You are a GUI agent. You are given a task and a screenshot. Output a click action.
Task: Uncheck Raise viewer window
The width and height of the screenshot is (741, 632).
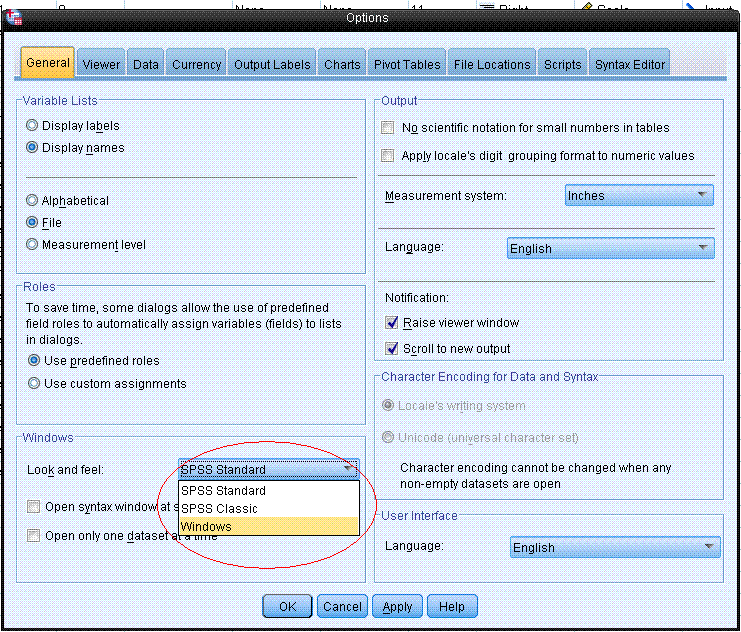pyautogui.click(x=392, y=323)
